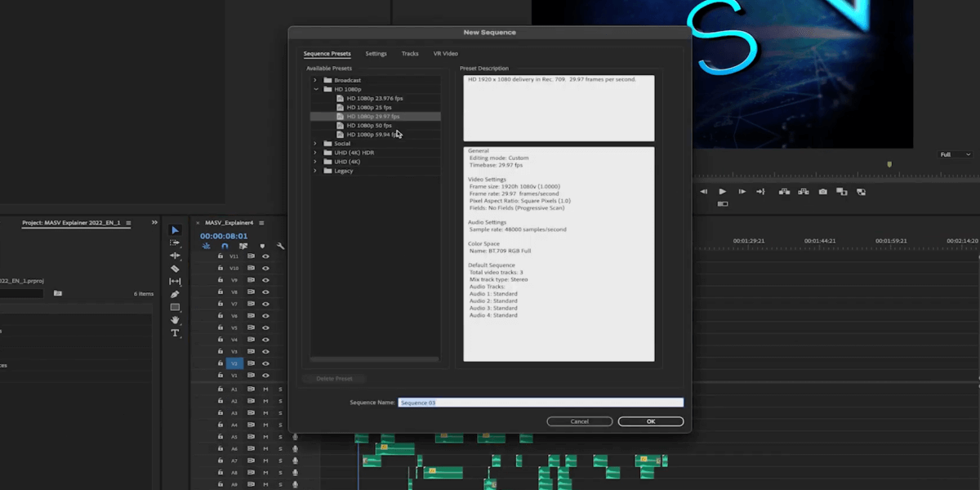Click Step Forward one frame button
The width and height of the screenshot is (980, 490).
click(742, 191)
